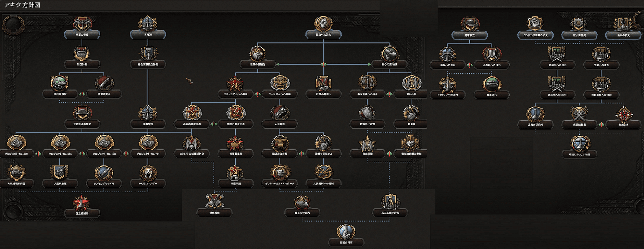
Task: Click the 中立主義への特化 scales icon
Action: click(x=367, y=83)
